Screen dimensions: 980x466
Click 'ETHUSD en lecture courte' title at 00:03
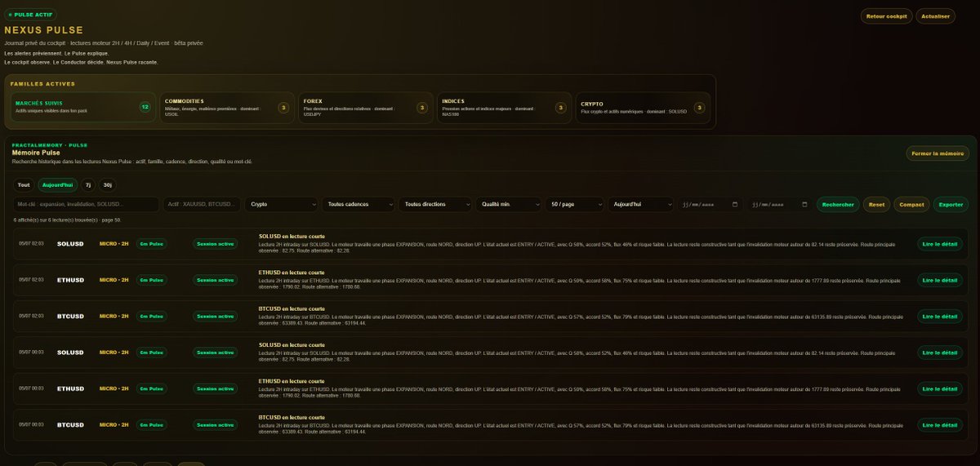(x=292, y=380)
